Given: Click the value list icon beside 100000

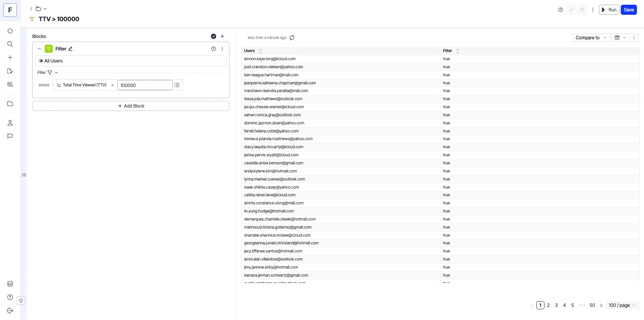Looking at the screenshot, I should [177, 85].
